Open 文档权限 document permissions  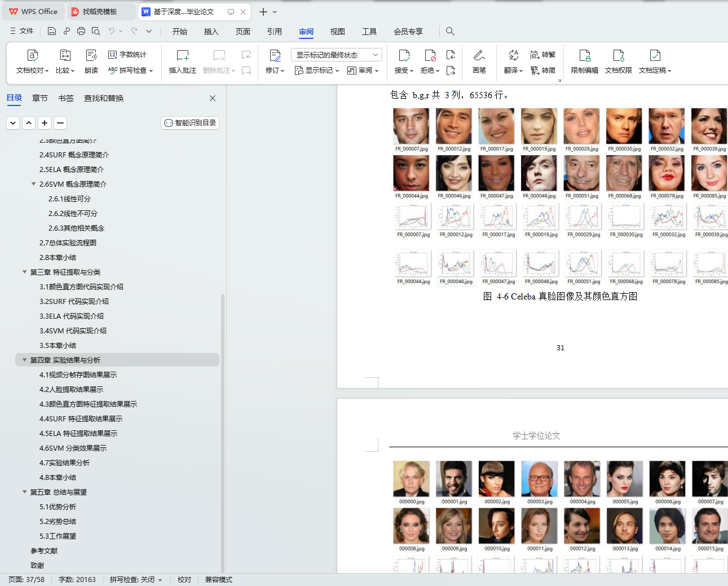(619, 62)
